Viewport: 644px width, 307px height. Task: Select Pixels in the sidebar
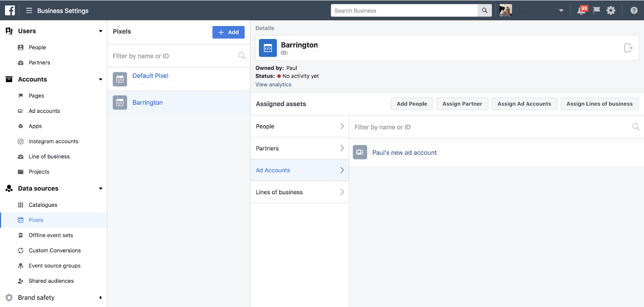coord(54,220)
